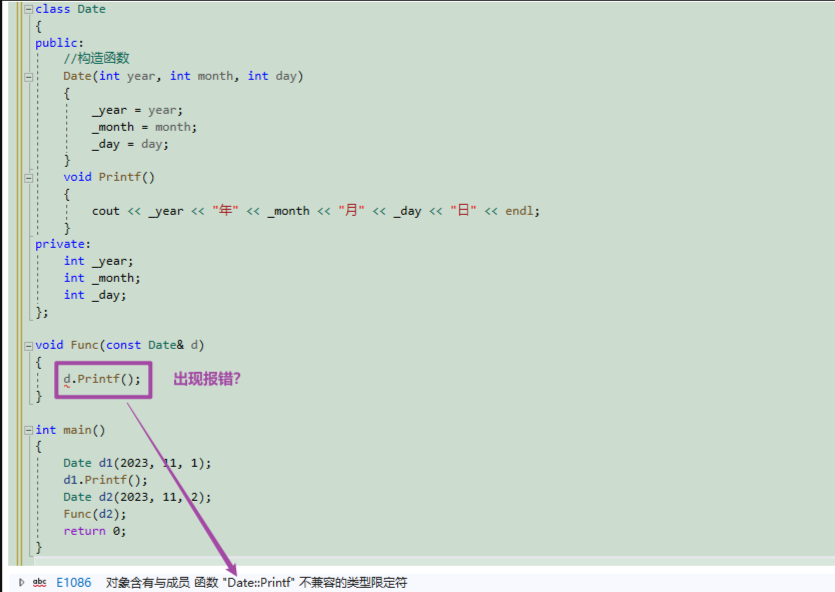This screenshot has height=592, width=835.
Task: Click the //构造函数 comment line
Action: 96,59
